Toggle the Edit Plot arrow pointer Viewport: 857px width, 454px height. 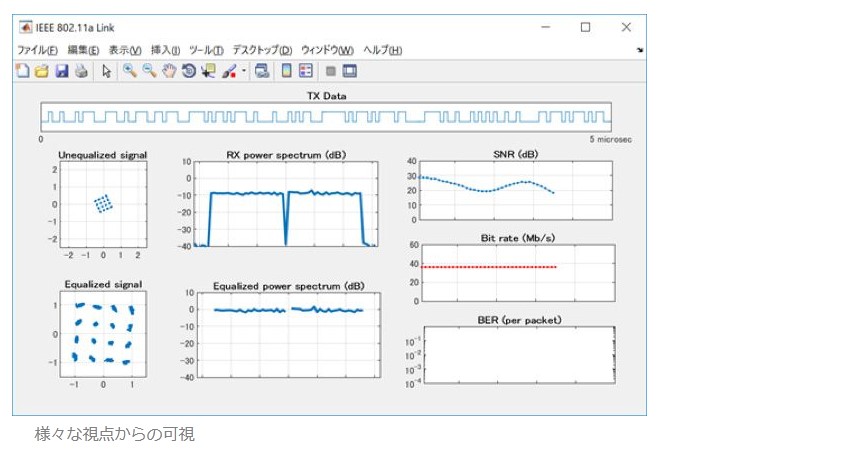click(107, 71)
